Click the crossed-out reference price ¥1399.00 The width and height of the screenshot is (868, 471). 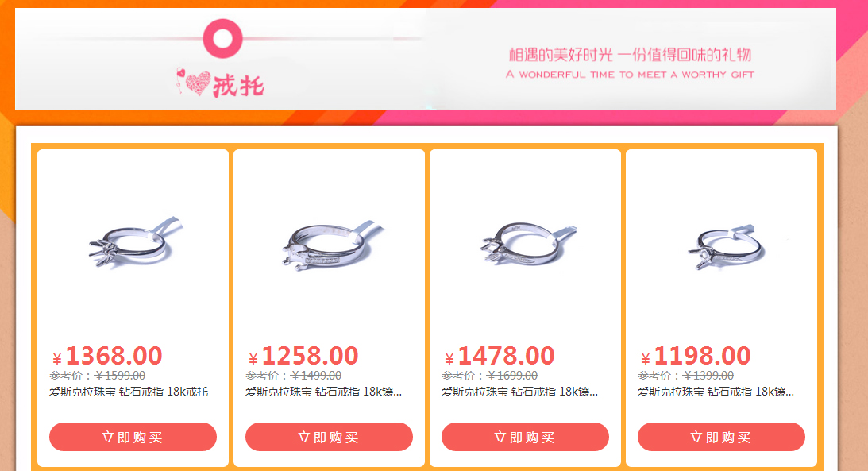708,376
